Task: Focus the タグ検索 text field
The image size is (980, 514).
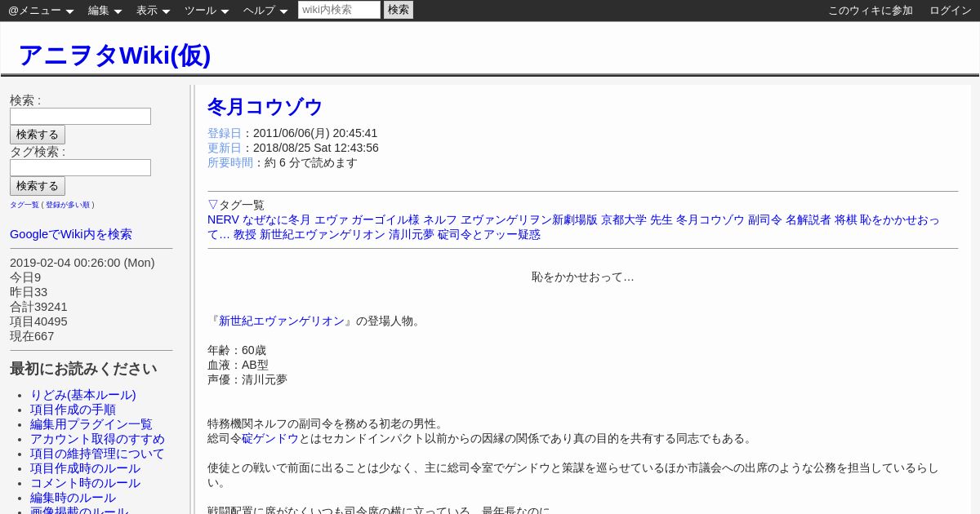Action: [x=80, y=167]
